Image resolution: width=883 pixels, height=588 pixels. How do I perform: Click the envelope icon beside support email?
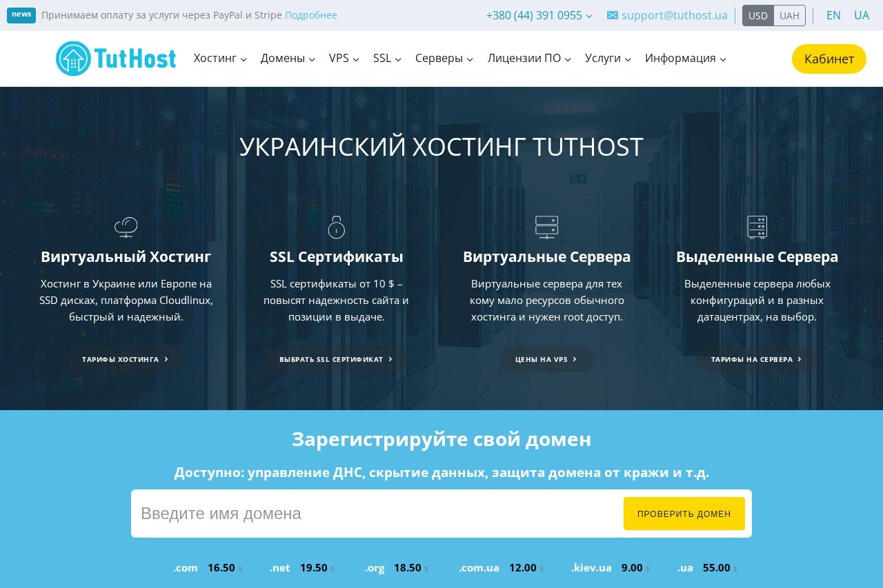(612, 15)
